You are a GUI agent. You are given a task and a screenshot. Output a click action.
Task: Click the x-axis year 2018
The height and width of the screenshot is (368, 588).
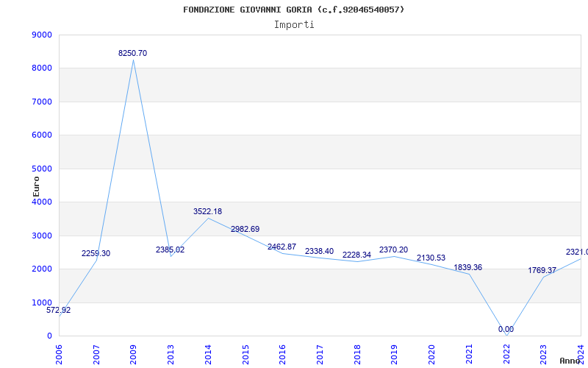[357, 355]
